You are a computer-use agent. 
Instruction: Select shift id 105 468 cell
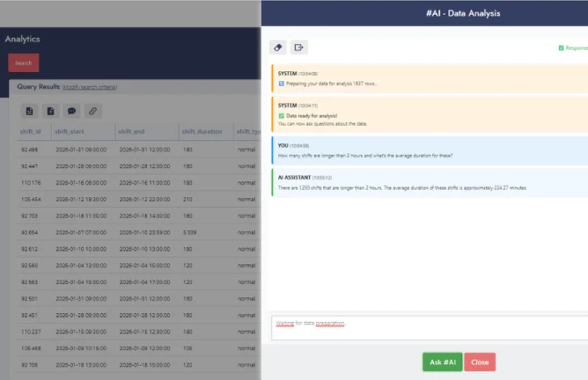click(x=31, y=349)
